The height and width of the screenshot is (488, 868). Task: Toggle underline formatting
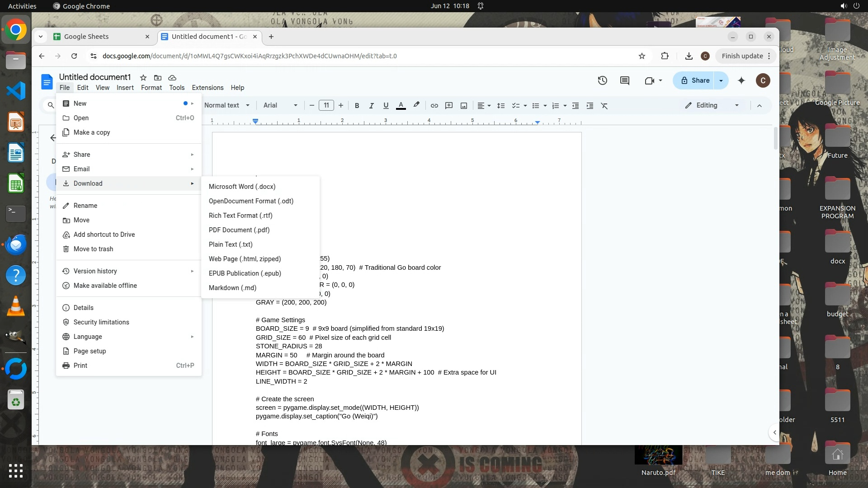tap(386, 105)
